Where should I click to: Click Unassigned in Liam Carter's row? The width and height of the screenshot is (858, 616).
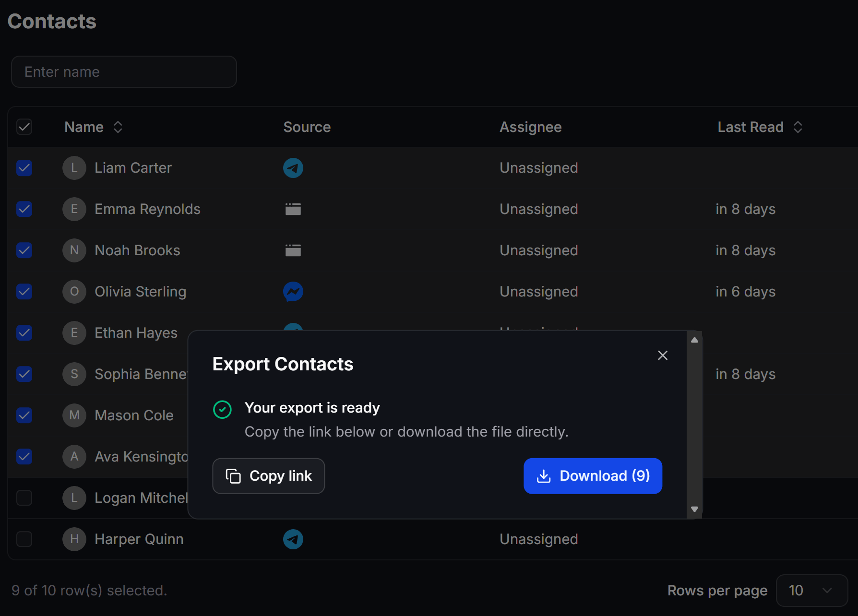click(538, 168)
